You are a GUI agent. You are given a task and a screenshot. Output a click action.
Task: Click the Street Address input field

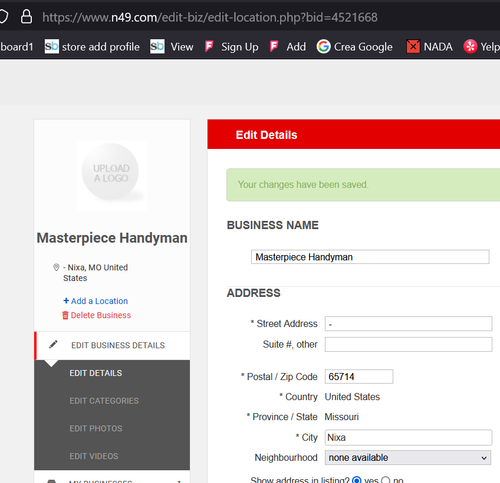(408, 324)
